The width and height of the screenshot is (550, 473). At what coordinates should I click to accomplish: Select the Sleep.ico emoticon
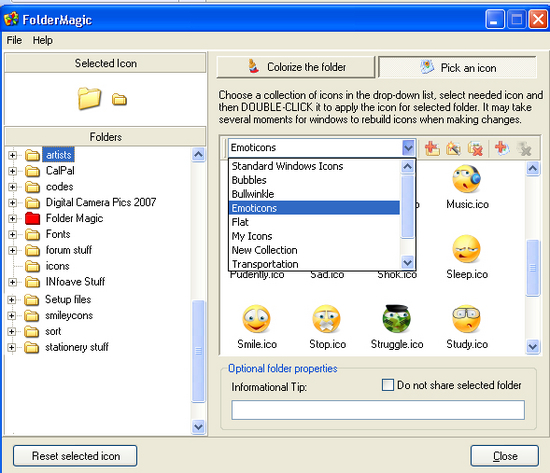[467, 258]
